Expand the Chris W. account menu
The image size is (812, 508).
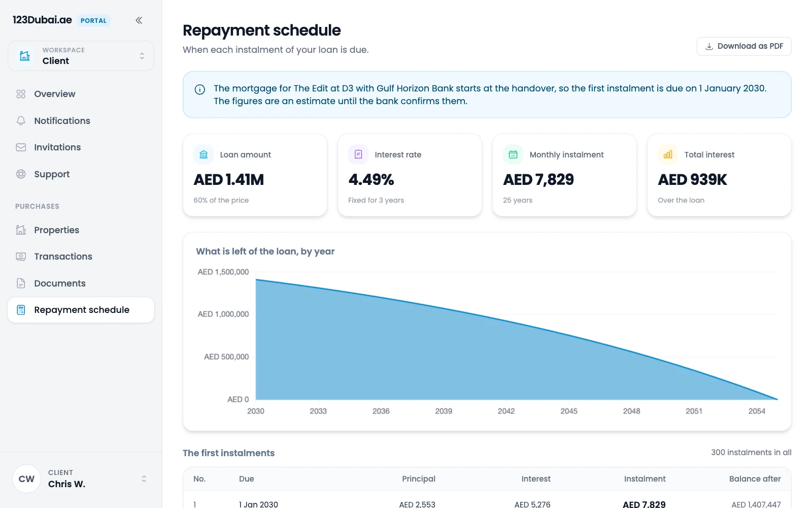pos(81,479)
